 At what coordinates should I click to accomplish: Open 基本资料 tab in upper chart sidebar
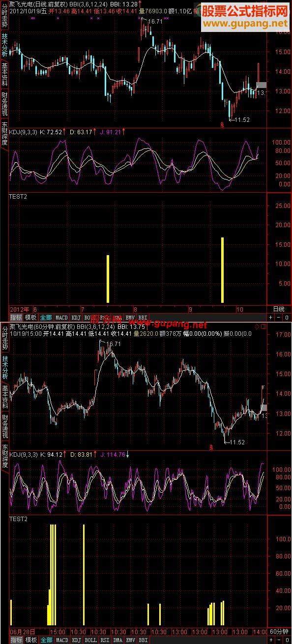4,75
